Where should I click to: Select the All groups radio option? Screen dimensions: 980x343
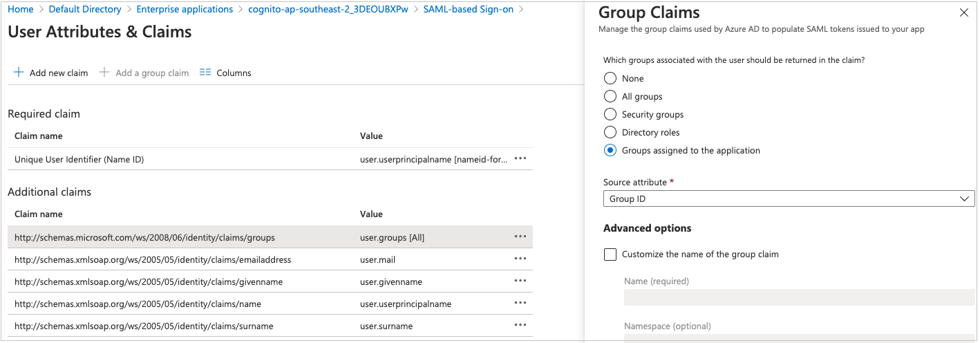(610, 97)
